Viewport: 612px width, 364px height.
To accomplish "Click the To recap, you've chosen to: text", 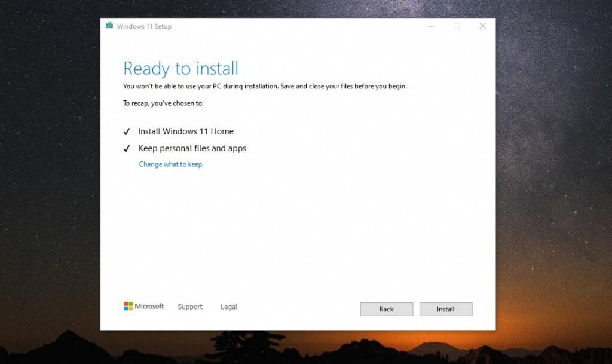I will click(163, 103).
